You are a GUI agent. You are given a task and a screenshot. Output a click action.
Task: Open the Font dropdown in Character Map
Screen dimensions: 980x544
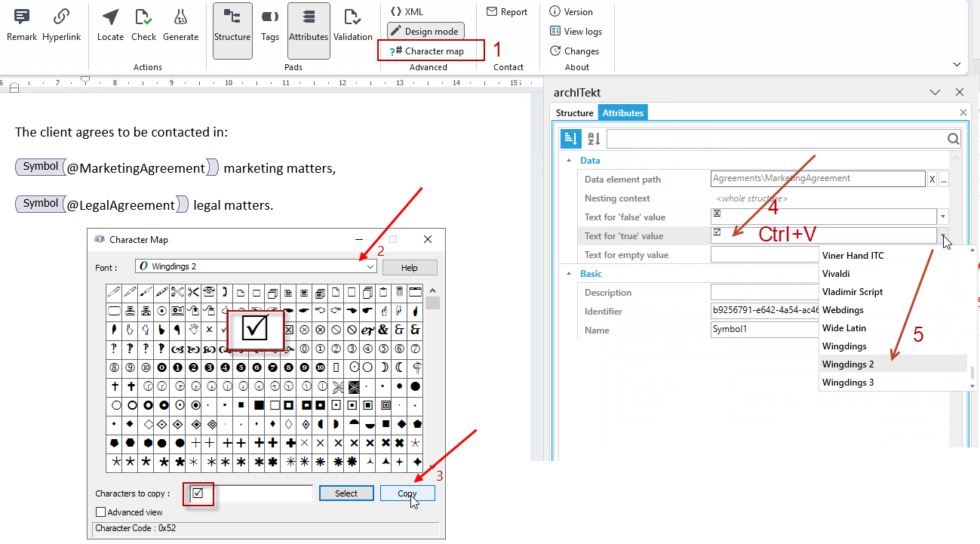coord(370,267)
